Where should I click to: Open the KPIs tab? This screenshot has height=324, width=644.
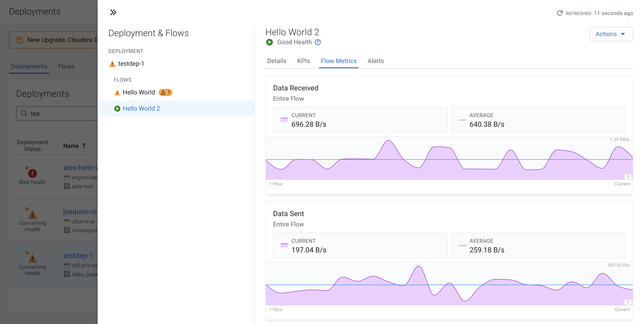(x=303, y=61)
